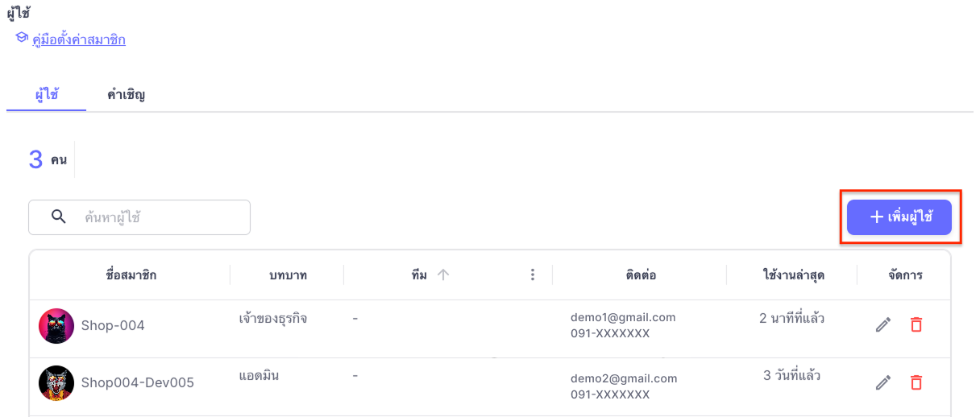980x417 pixels.
Task: Click the ค้นหาผู้ใช้ search field
Action: point(139,217)
